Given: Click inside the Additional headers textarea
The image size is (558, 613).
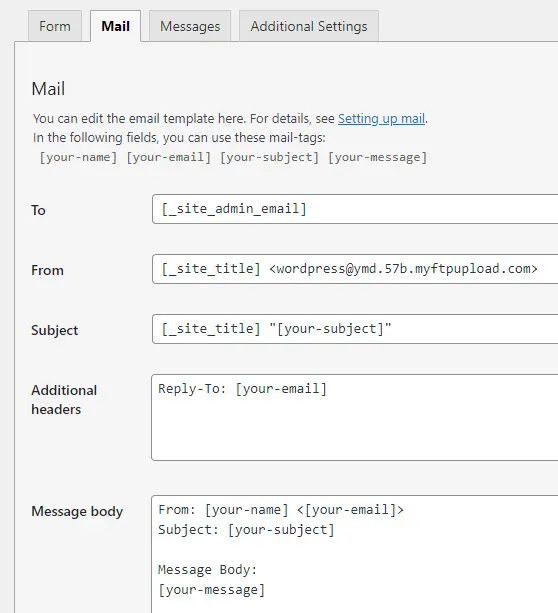Looking at the screenshot, I should pos(355,417).
